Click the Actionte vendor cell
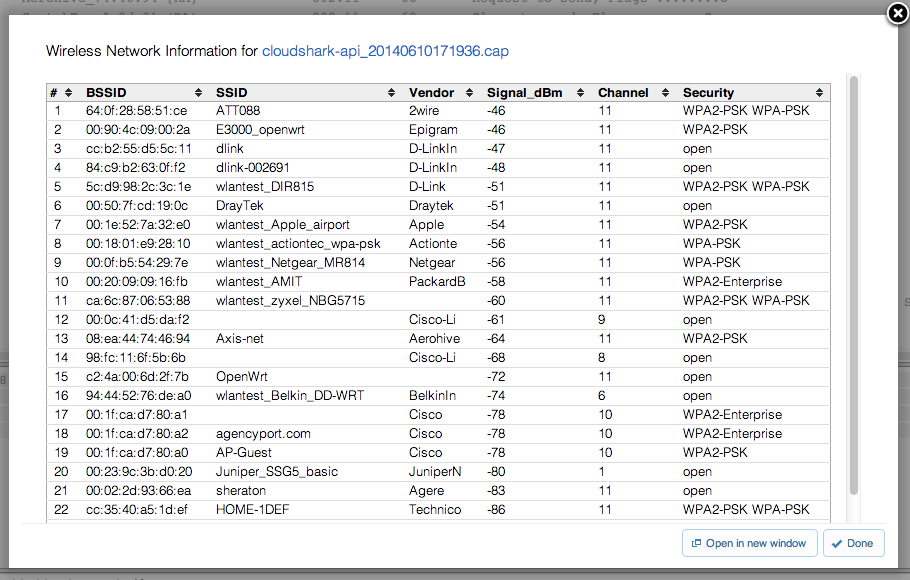910x580 pixels. coord(432,243)
